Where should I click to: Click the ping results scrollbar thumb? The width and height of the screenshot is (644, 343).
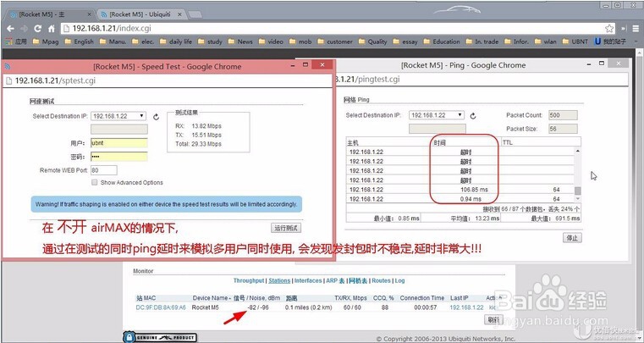[578, 191]
